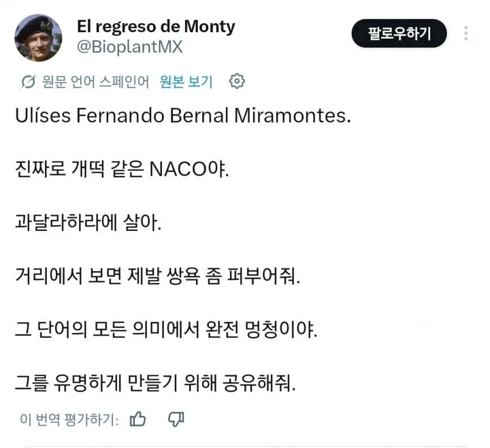Image resolution: width=490 pixels, height=448 pixels.
Task: Click the line starting 그 단어의 모든
Action: pos(166,330)
